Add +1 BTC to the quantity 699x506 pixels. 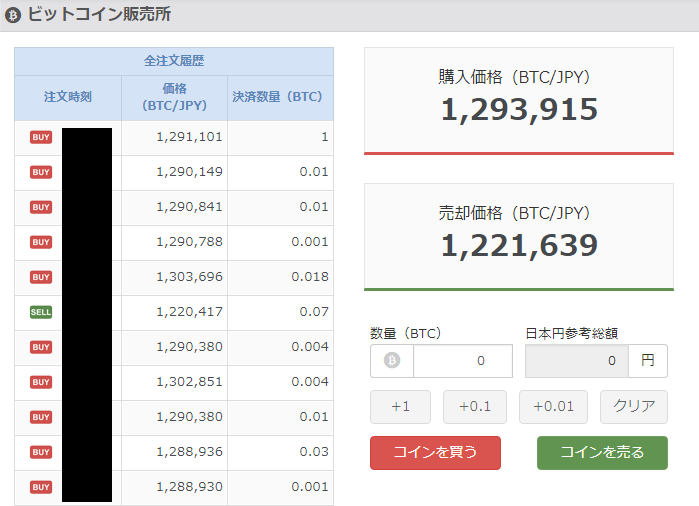(400, 407)
